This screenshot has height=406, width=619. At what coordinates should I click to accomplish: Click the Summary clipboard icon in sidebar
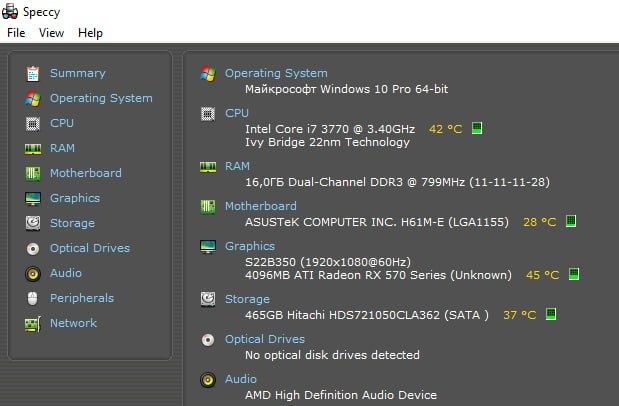coord(33,74)
